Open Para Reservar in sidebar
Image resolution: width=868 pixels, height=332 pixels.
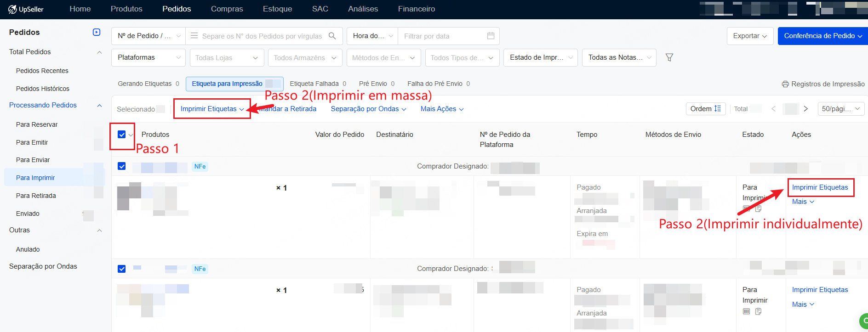pyautogui.click(x=37, y=124)
